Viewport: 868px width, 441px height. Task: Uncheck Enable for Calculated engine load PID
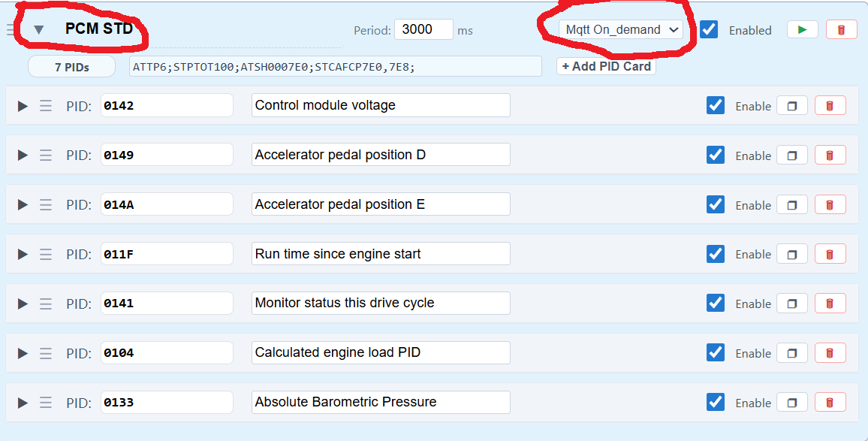click(x=716, y=352)
